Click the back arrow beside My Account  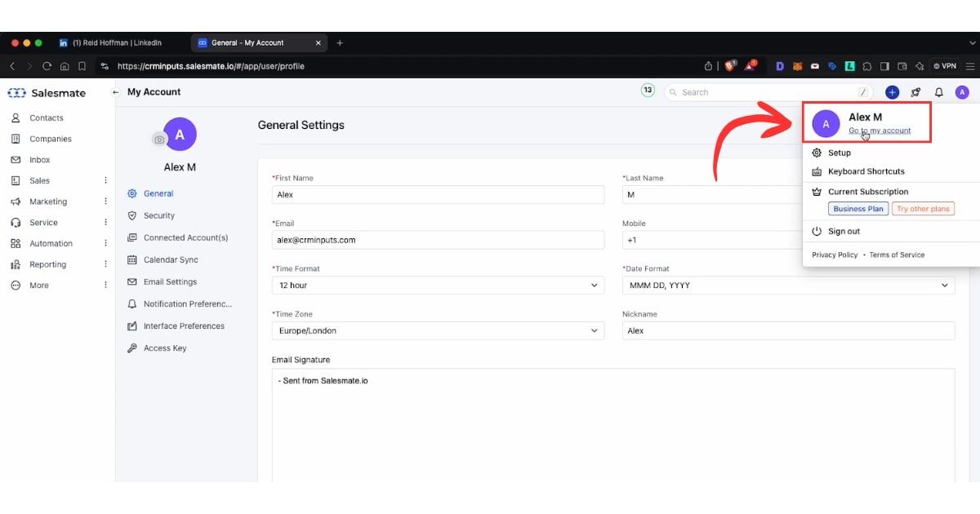click(116, 92)
